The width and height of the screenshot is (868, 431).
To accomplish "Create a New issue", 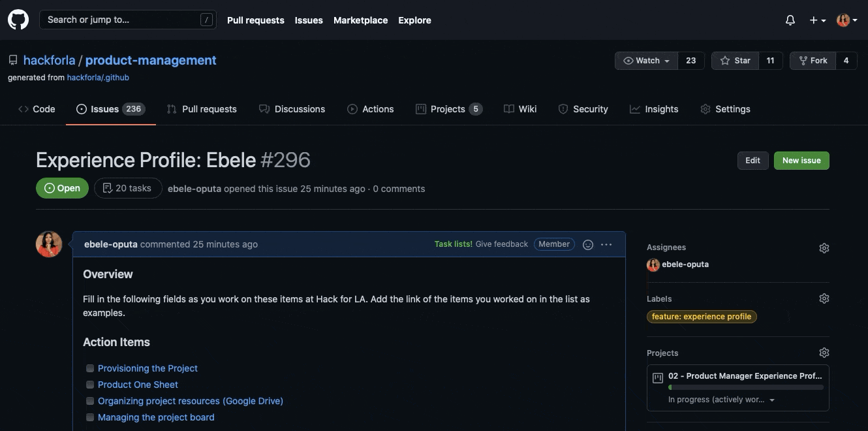I will (x=801, y=161).
